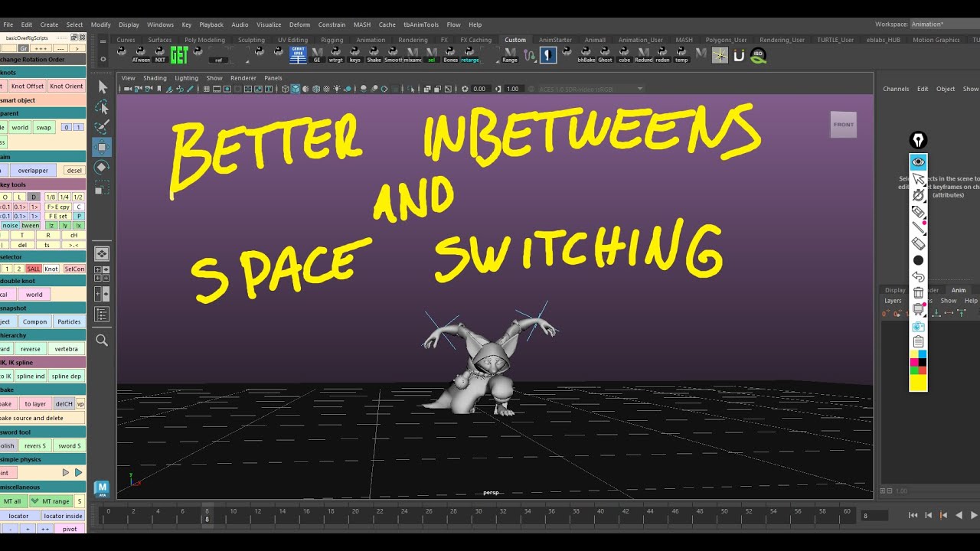Switch to the AnimStarter shelf tab
Viewport: 980px width, 551px height.
[x=555, y=40]
